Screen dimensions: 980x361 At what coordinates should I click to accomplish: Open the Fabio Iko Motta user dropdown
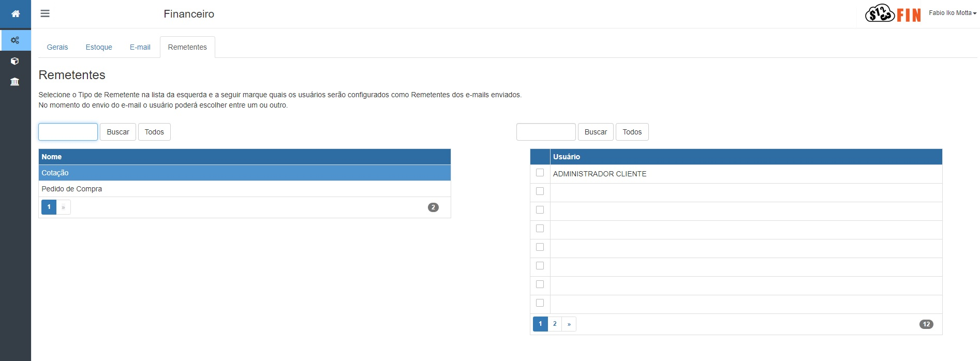click(x=952, y=13)
